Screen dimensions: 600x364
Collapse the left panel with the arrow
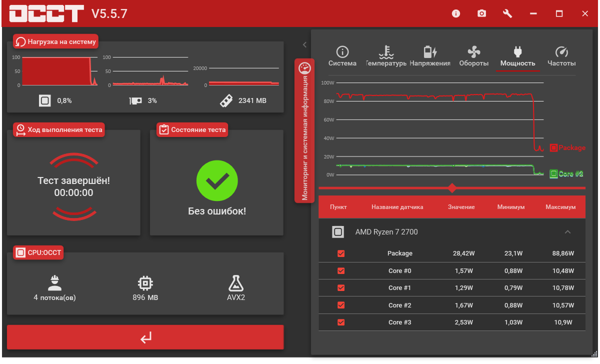pos(304,45)
